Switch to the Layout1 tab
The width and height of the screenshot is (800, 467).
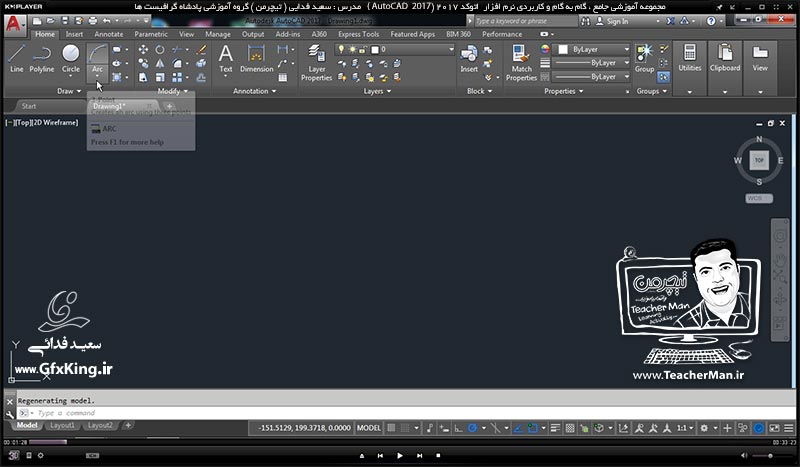click(62, 426)
